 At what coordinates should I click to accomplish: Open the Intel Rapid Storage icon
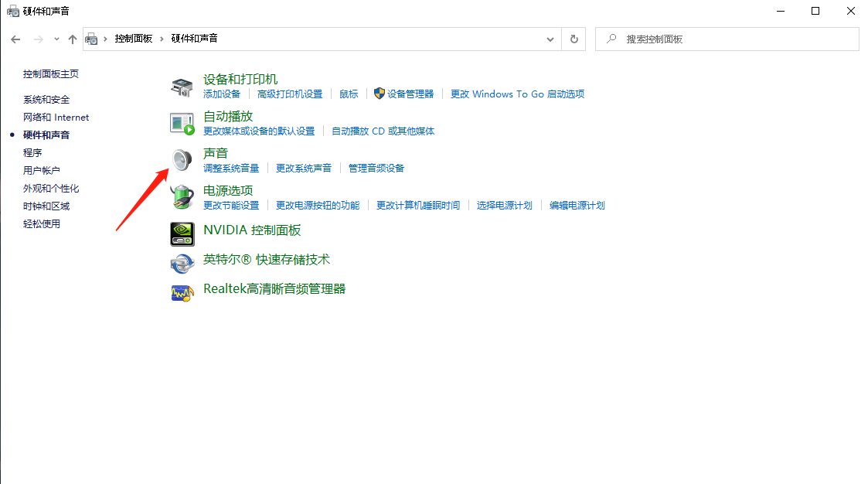pos(182,263)
